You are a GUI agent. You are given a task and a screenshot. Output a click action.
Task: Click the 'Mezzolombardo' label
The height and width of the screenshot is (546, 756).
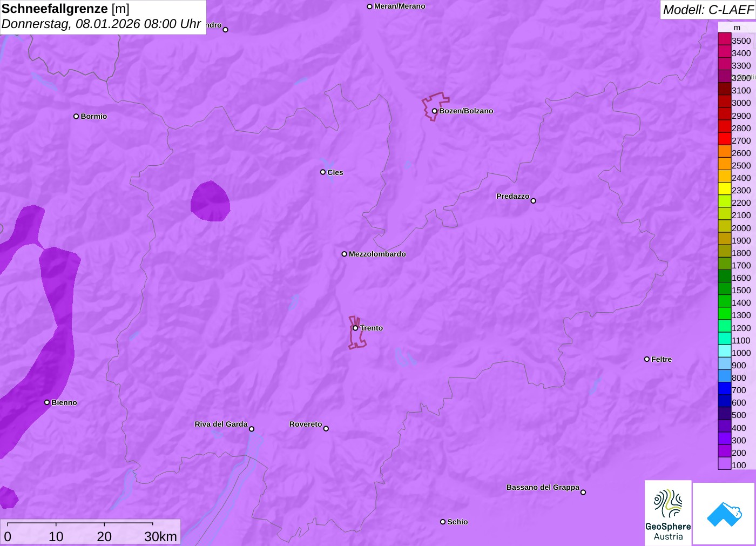(377, 254)
